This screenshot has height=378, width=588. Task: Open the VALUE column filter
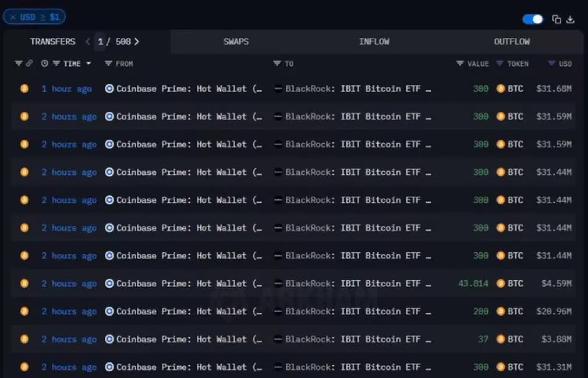[460, 63]
